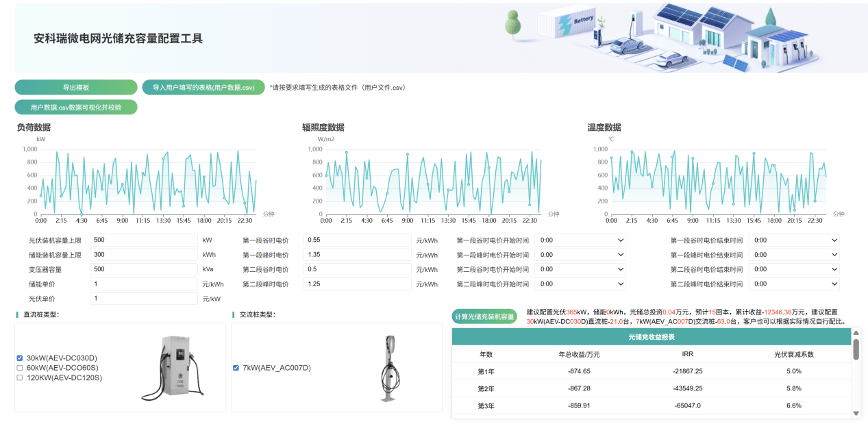The image size is (868, 424).
Task: Click the 第3年 row label
Action: 486,406
